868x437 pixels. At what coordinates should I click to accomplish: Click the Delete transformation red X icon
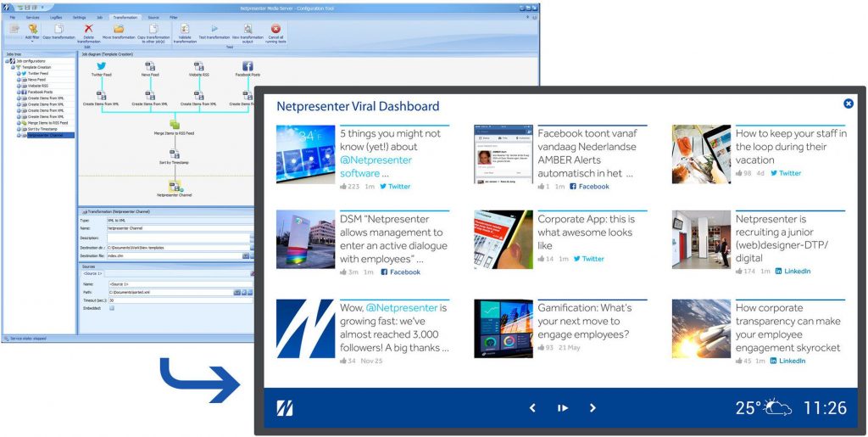tap(88, 29)
